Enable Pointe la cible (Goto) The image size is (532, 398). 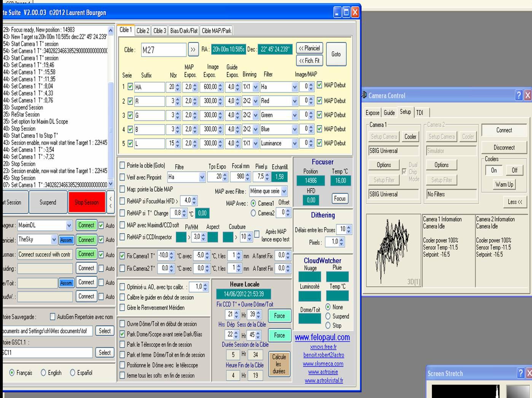pos(122,165)
